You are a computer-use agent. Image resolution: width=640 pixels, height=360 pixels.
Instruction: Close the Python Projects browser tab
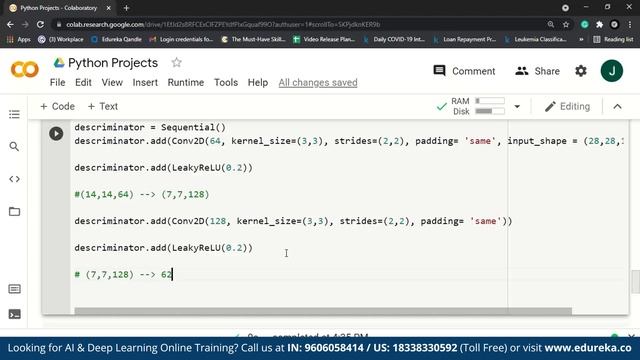109,8
